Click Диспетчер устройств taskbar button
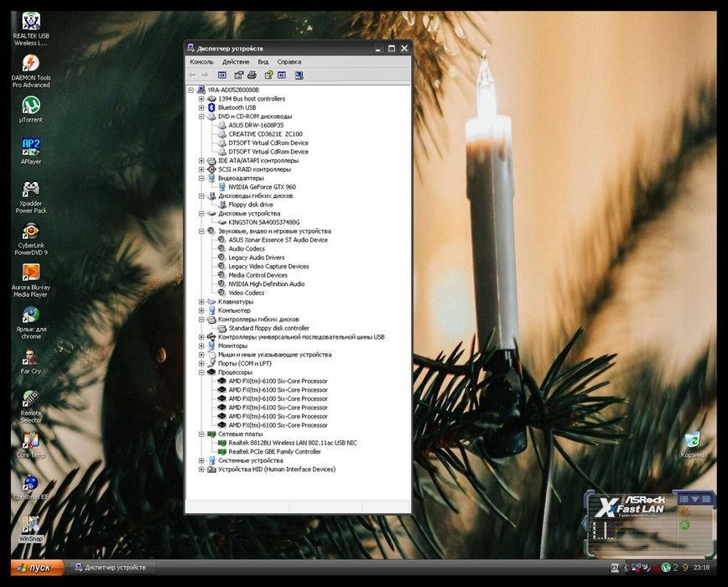The image size is (728, 587). pos(113,568)
